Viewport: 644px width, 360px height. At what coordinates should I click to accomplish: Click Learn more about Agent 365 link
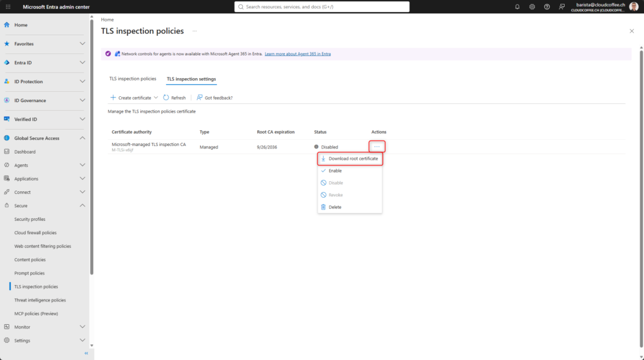297,54
